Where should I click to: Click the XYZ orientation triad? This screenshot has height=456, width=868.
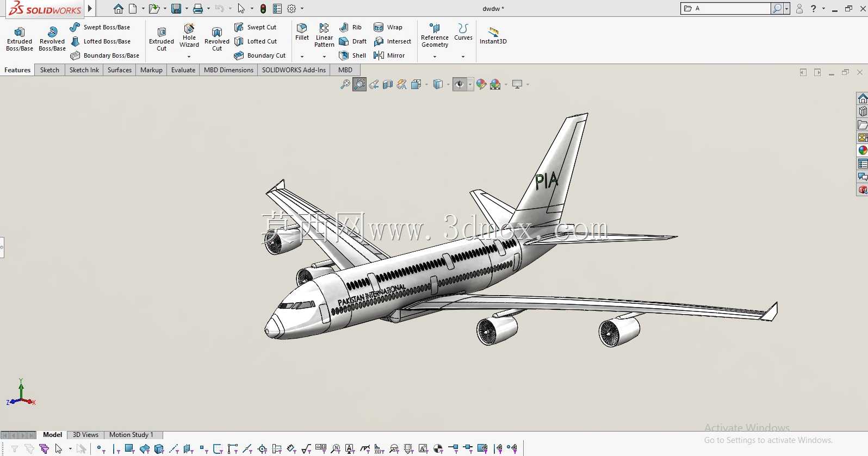[x=21, y=393]
